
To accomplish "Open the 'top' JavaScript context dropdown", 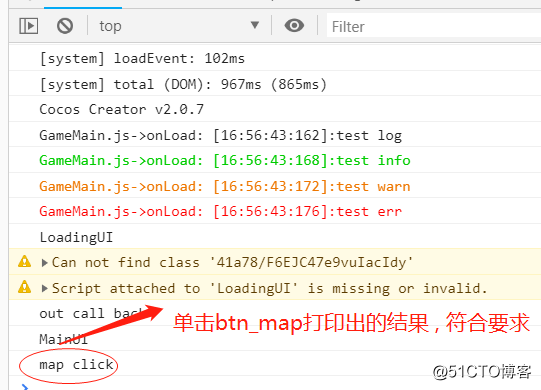I will pos(179,26).
